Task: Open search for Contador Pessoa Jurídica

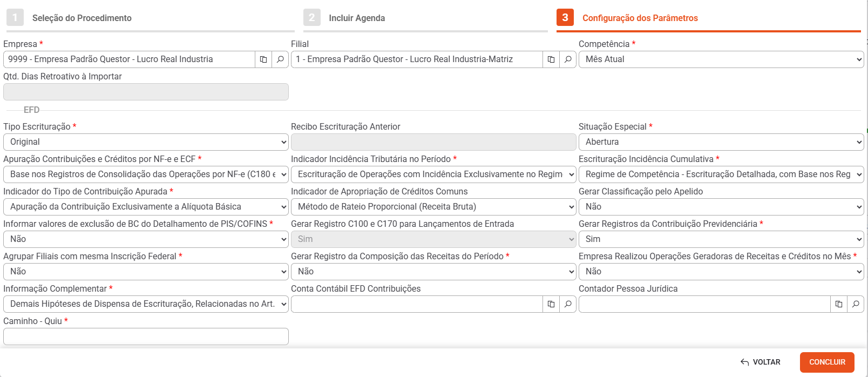Action: 856,304
